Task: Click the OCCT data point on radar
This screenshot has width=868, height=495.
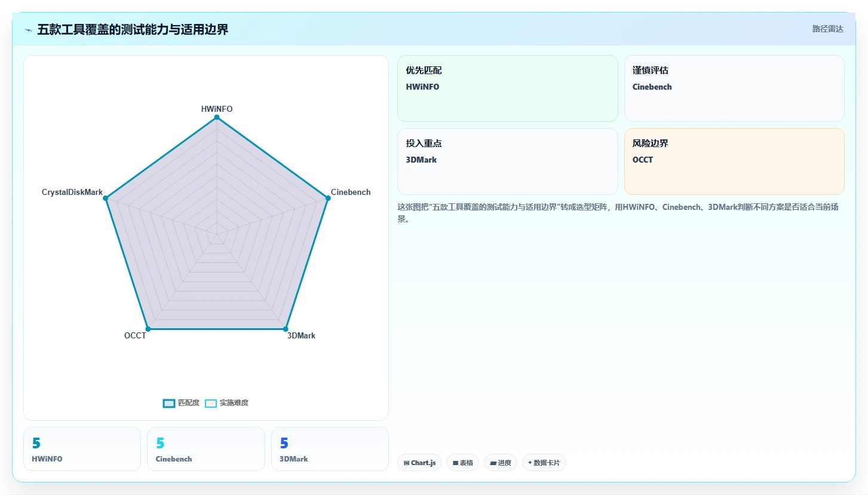Action: tap(148, 329)
